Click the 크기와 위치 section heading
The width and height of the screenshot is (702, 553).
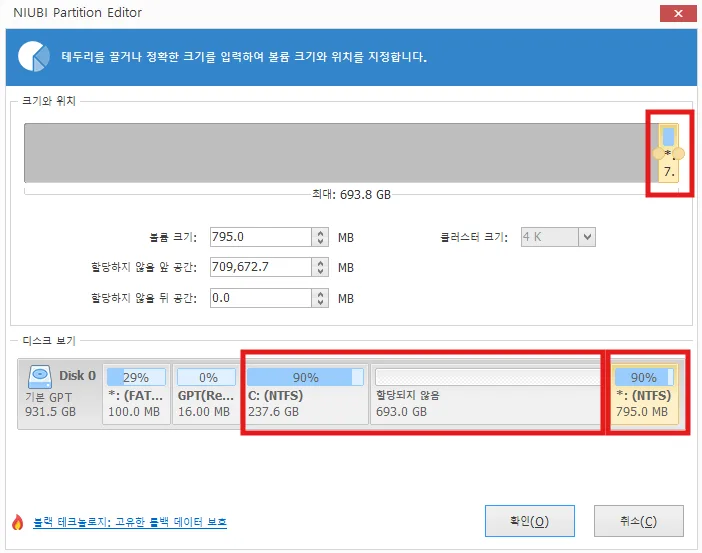[x=49, y=101]
